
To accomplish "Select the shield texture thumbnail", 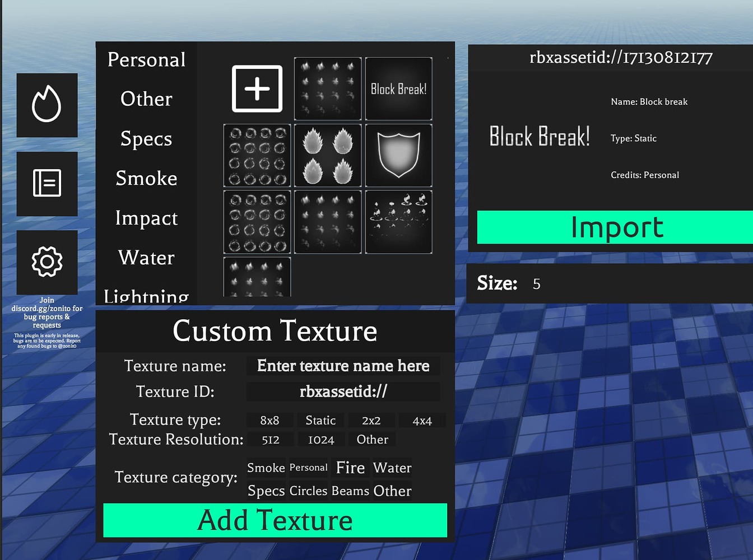I will click(398, 155).
